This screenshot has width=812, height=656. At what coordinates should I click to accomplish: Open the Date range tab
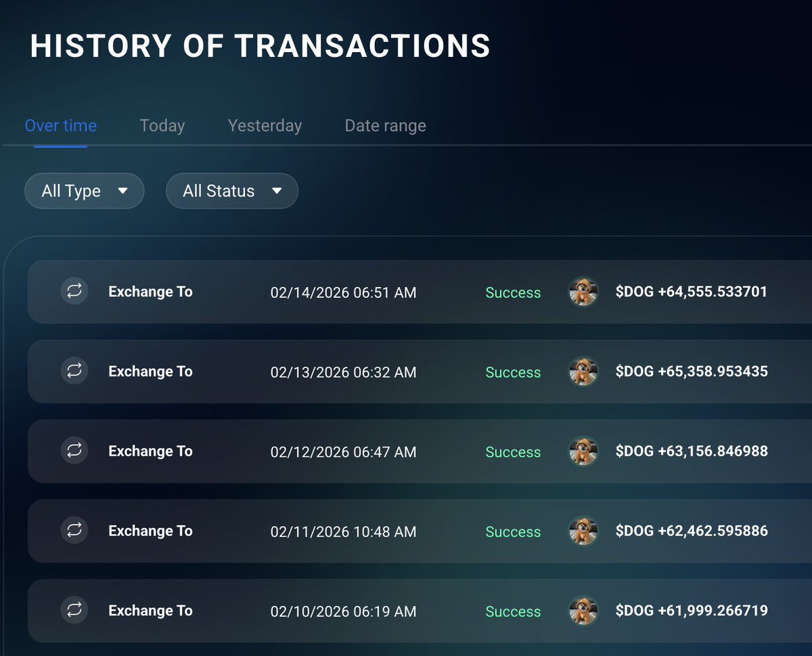click(x=385, y=125)
